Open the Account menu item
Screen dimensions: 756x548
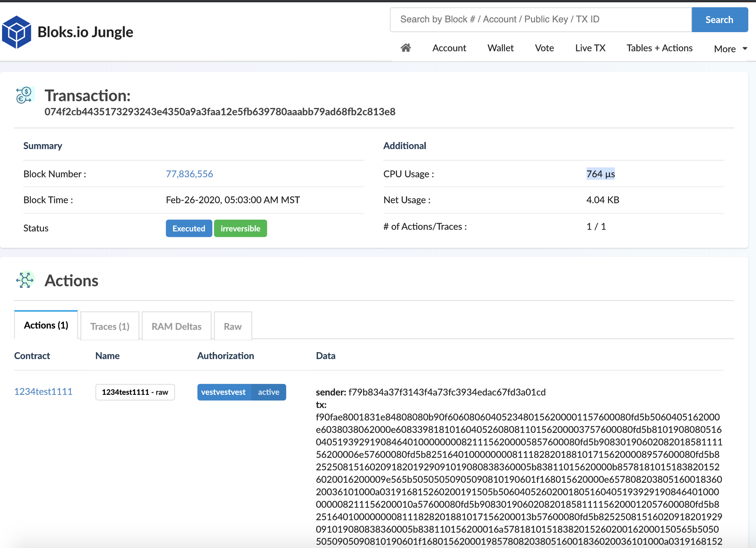[x=449, y=48]
